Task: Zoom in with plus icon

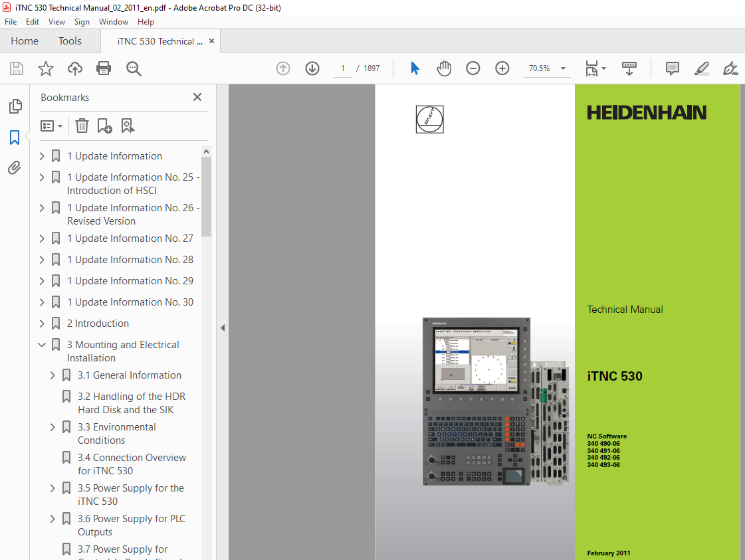Action: tap(502, 68)
